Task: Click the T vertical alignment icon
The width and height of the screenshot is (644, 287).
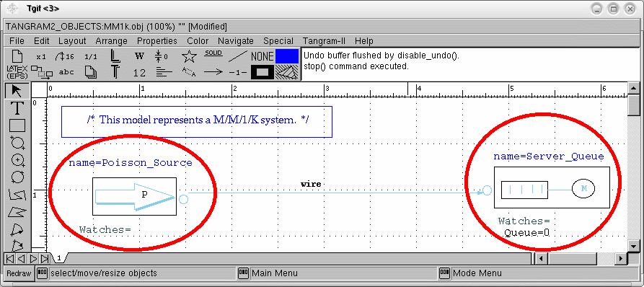Action: 115,72
